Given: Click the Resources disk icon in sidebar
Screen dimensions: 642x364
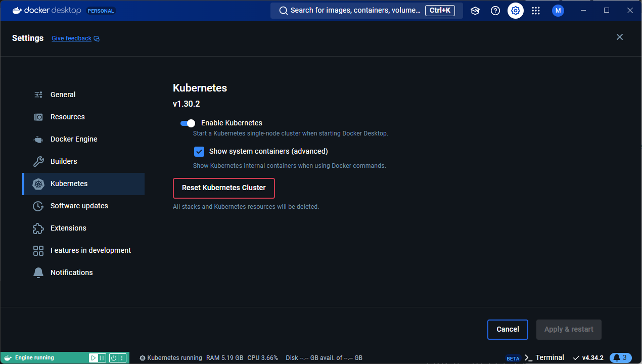Looking at the screenshot, I should click(x=38, y=117).
